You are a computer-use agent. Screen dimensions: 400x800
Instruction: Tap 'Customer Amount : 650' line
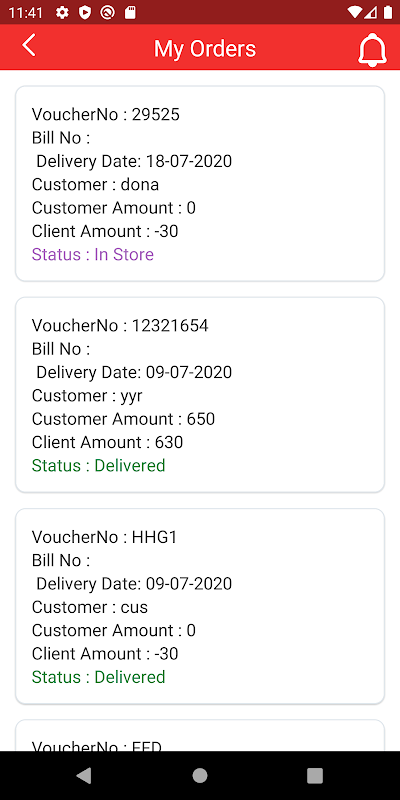123,419
